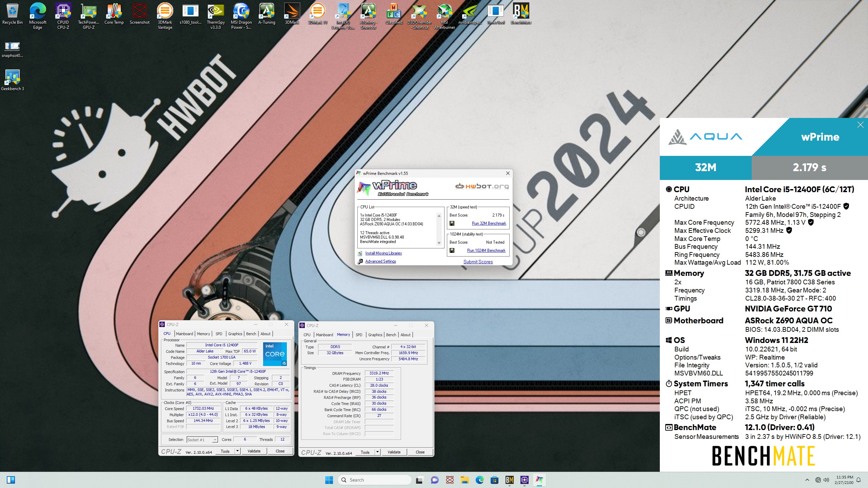868x488 pixels.
Task: Open the A-Tuning desktop shortcut
Action: tap(267, 14)
